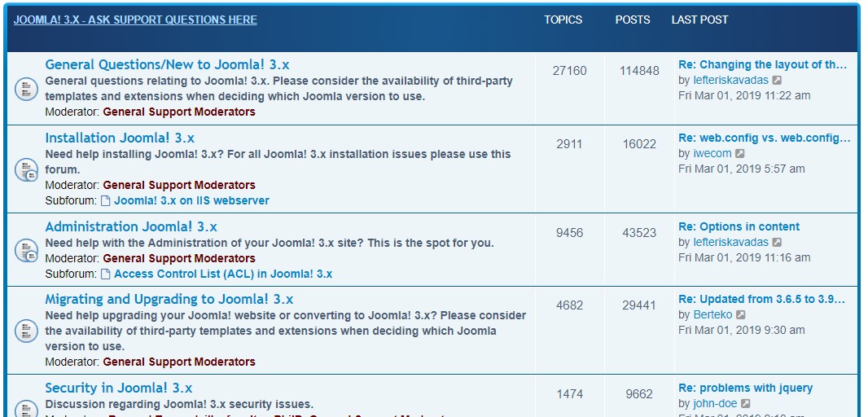Open the Administration Joomla! 3.x forum
The width and height of the screenshot is (868, 417).
pyautogui.click(x=131, y=226)
